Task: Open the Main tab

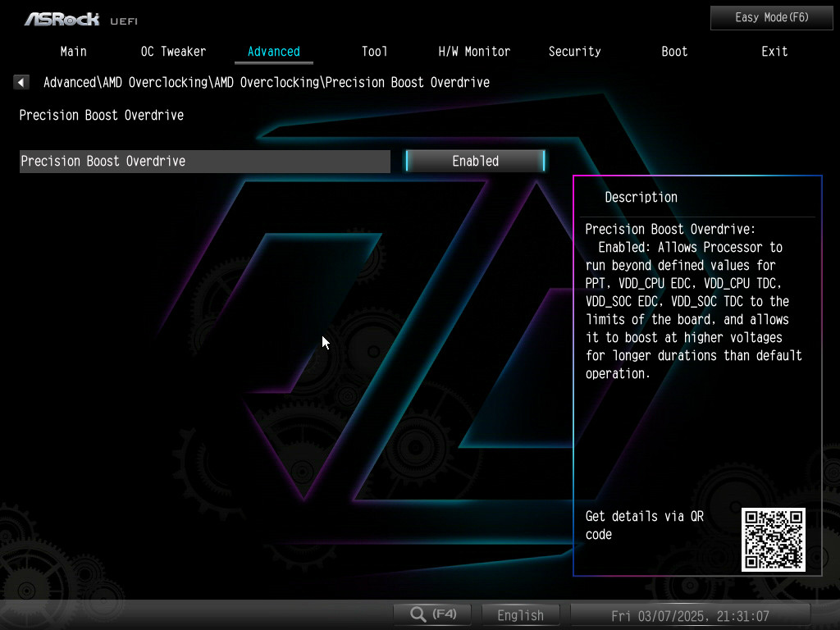Action: pyautogui.click(x=73, y=52)
